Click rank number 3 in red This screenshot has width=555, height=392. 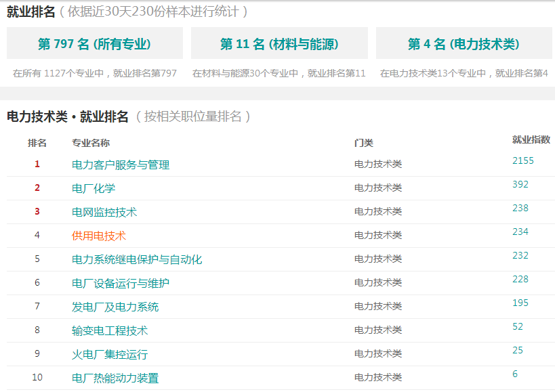[x=37, y=211]
